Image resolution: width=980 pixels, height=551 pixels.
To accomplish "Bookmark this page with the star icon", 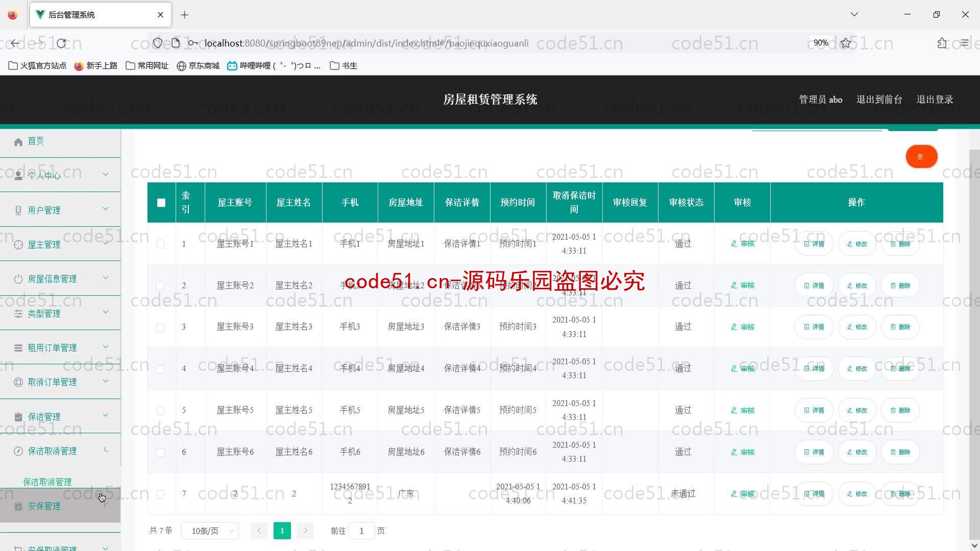I will pyautogui.click(x=846, y=43).
